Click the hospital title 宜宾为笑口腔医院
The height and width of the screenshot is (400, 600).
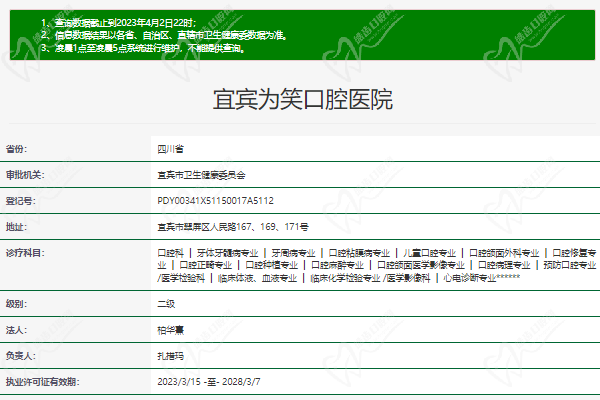(x=302, y=100)
